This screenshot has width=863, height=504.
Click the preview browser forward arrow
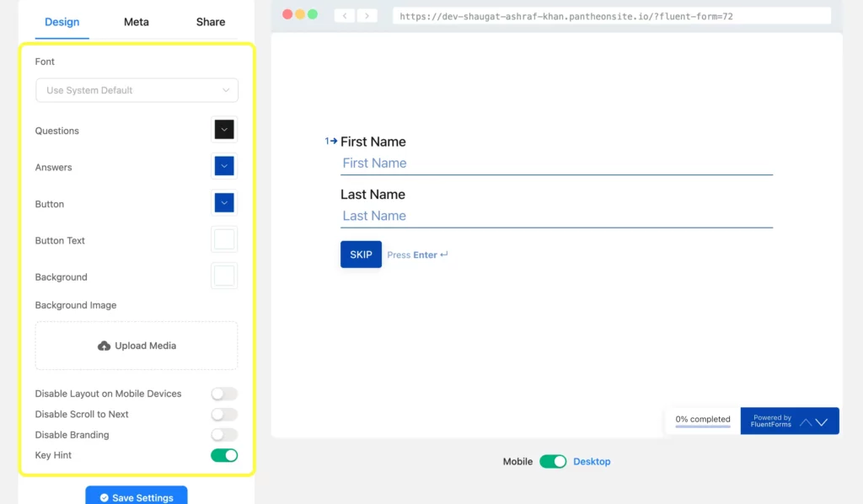(x=367, y=15)
